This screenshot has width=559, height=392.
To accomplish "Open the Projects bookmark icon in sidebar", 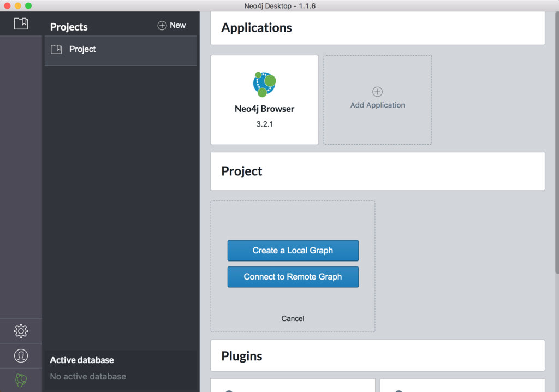I will pos(21,23).
